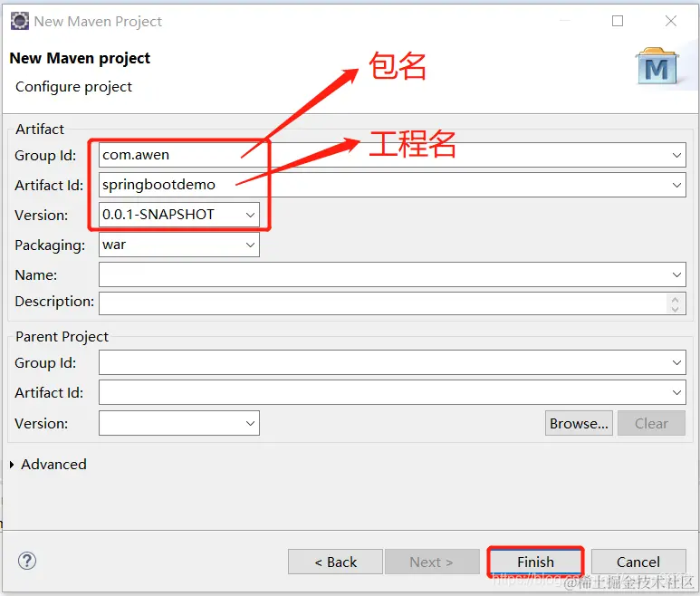This screenshot has width=700, height=596.
Task: Click the 'Parent Project' group label
Action: point(62,337)
